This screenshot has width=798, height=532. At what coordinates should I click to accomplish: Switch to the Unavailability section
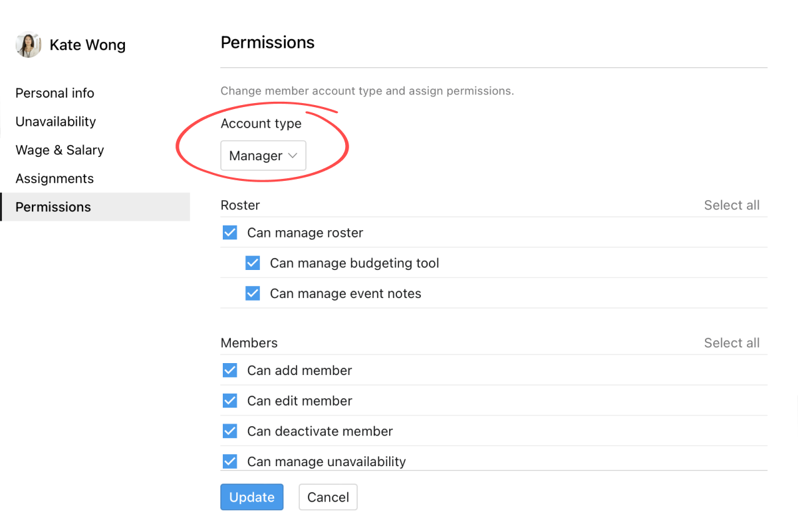point(55,121)
